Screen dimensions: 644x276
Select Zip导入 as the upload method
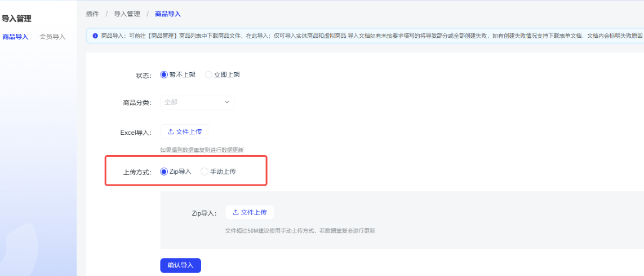[x=165, y=172]
